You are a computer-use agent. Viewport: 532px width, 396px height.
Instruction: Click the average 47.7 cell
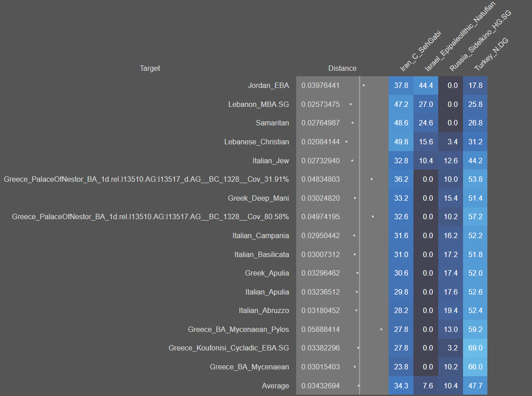(x=475, y=386)
